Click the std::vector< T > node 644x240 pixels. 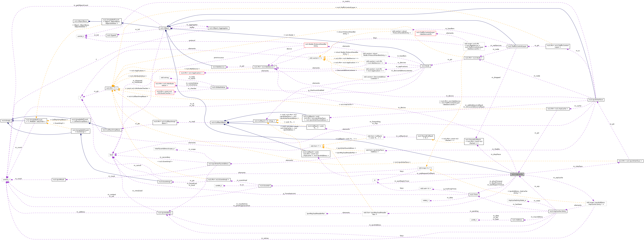(x=316, y=58)
